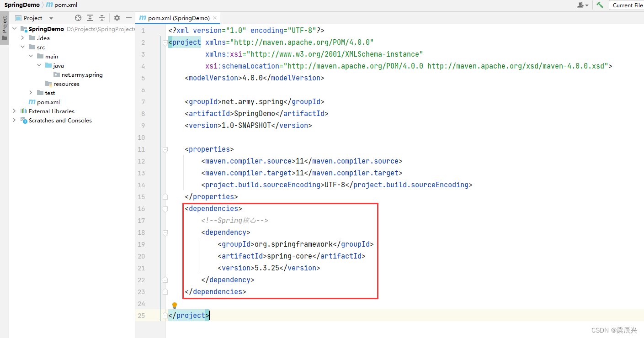Click UTF-8 in project.build.sourceEncoding line
This screenshot has width=644, height=338.
[x=335, y=185]
